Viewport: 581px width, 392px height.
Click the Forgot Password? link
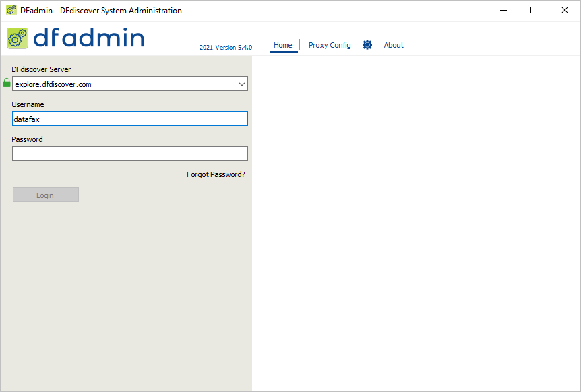[216, 174]
